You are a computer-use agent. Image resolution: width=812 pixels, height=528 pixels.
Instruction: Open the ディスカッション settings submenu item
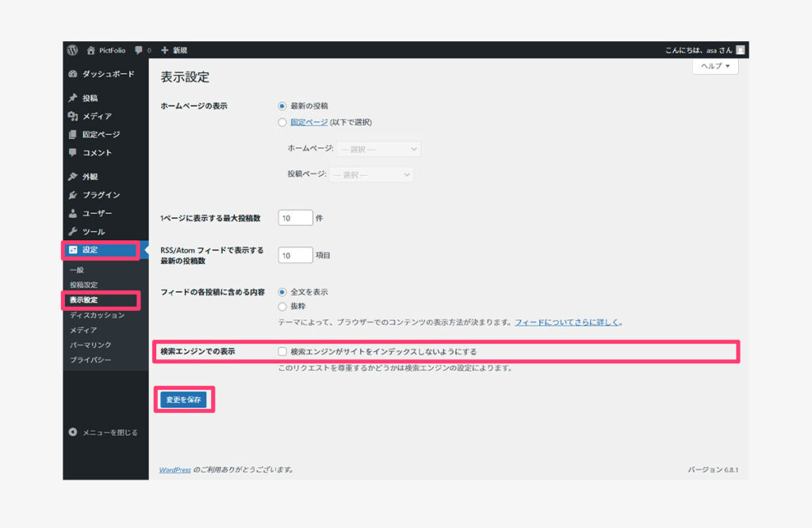(97, 316)
